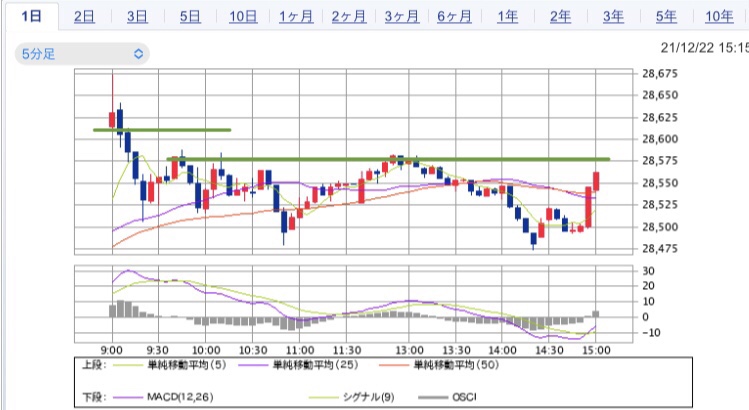Click the 13:00 time axis label

click(409, 350)
